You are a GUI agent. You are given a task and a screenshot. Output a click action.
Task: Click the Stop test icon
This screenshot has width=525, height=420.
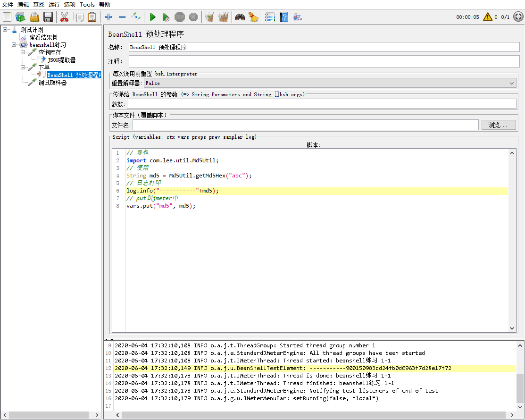click(180, 17)
